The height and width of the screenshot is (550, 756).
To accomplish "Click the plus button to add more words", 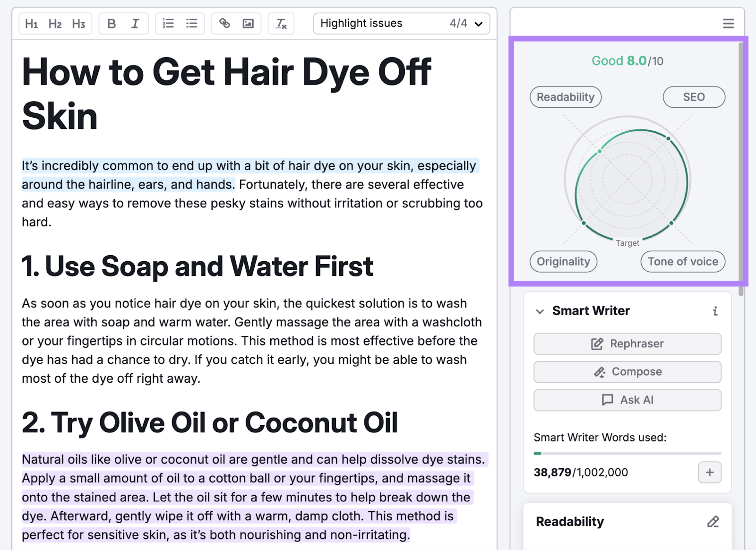I will click(709, 472).
